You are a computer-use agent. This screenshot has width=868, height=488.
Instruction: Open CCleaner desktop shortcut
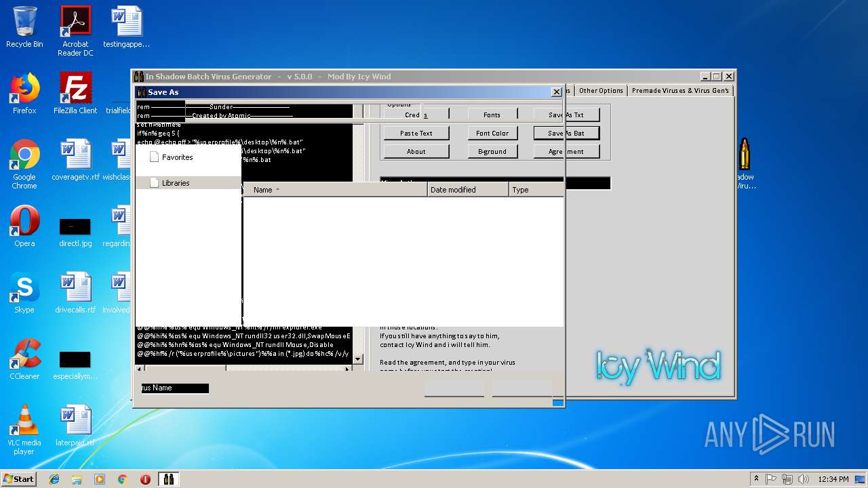coord(24,359)
